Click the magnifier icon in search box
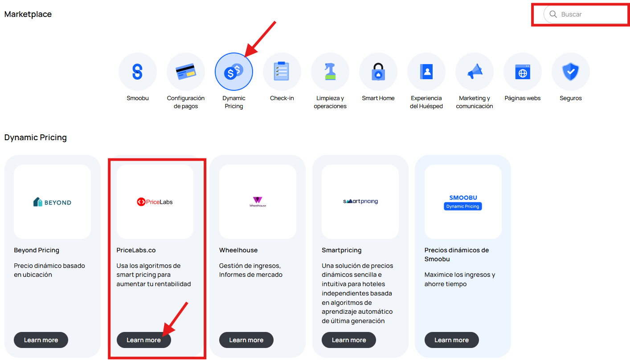Screen dimensions: 630x364 [x=553, y=14]
